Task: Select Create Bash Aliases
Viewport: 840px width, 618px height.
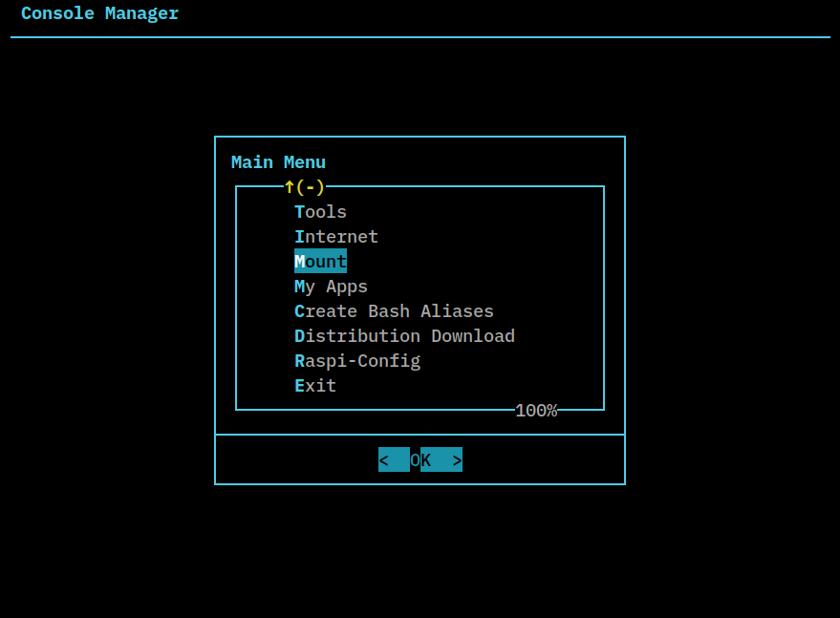Action: (394, 310)
